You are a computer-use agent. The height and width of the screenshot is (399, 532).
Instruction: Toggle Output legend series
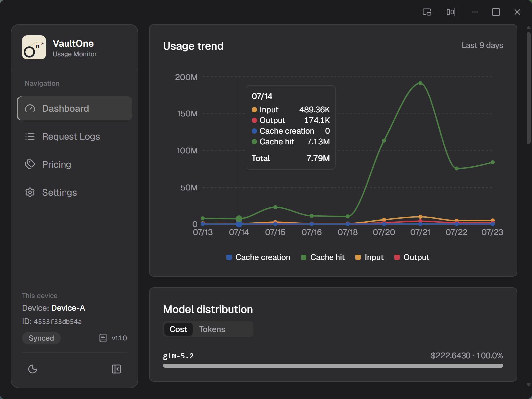[412, 257]
